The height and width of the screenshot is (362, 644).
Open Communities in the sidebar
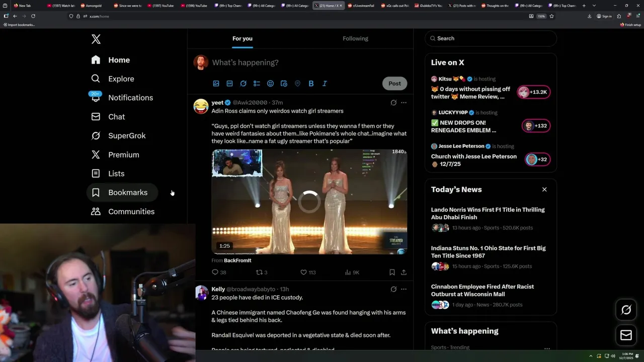click(123, 212)
